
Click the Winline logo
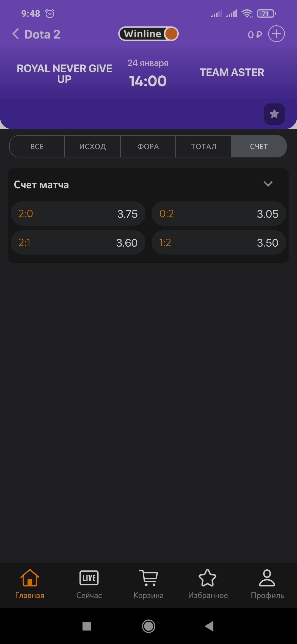point(148,34)
